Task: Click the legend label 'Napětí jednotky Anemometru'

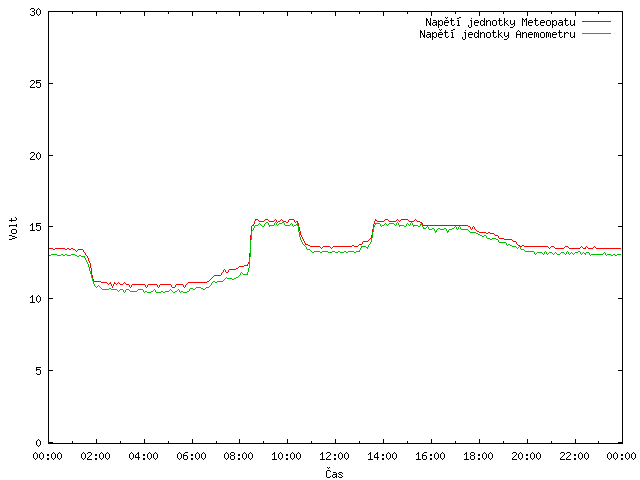Action: tap(497, 34)
